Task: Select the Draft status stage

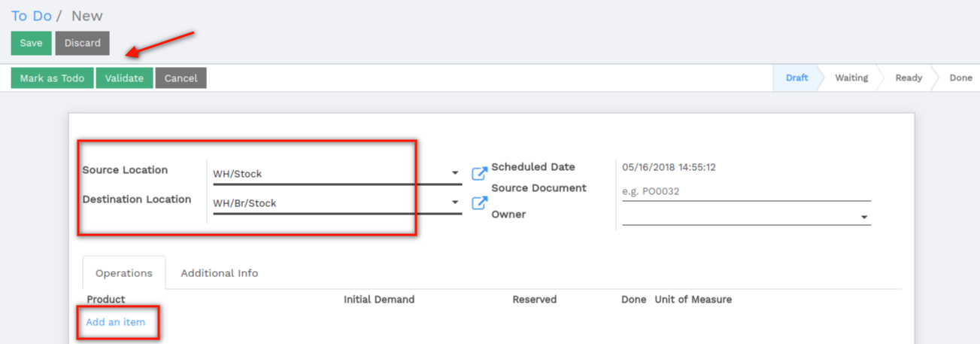Action: [x=796, y=78]
